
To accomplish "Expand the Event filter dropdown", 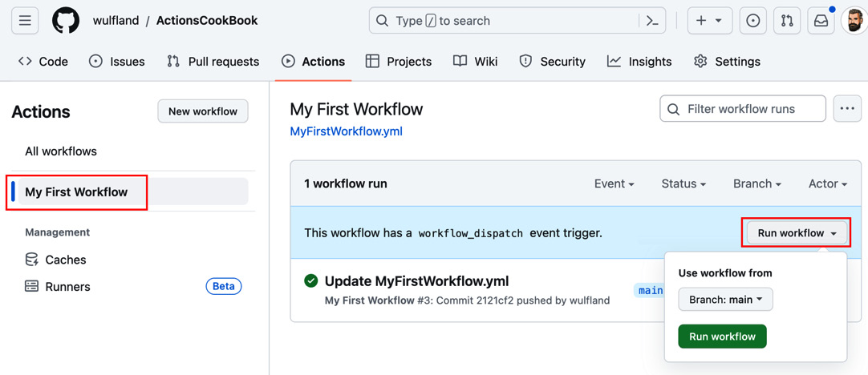I will coord(614,183).
